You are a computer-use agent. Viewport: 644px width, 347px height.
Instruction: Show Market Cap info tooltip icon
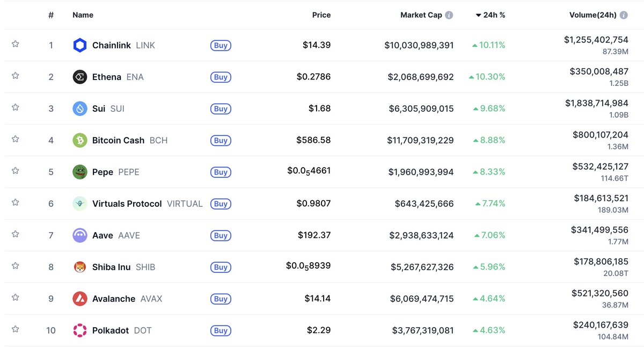pos(449,16)
